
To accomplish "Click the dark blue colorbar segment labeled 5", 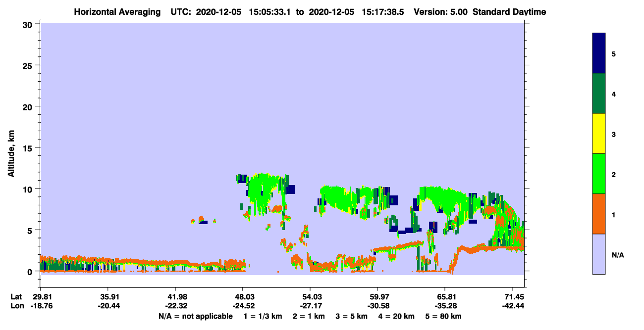I will tap(599, 53).
